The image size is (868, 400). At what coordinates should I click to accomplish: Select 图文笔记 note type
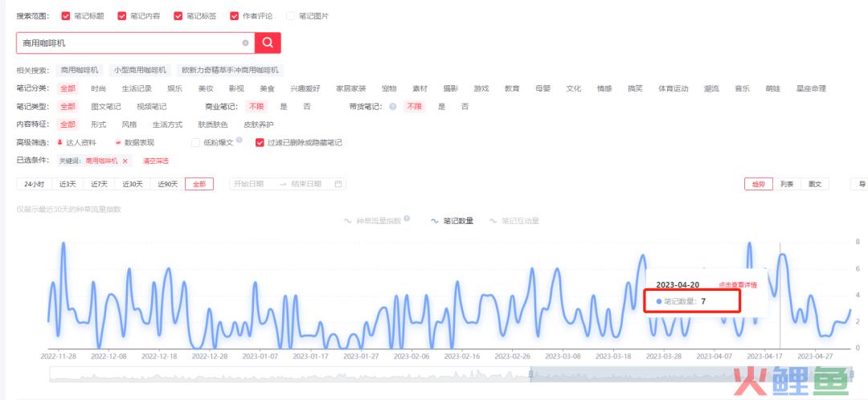click(x=106, y=107)
